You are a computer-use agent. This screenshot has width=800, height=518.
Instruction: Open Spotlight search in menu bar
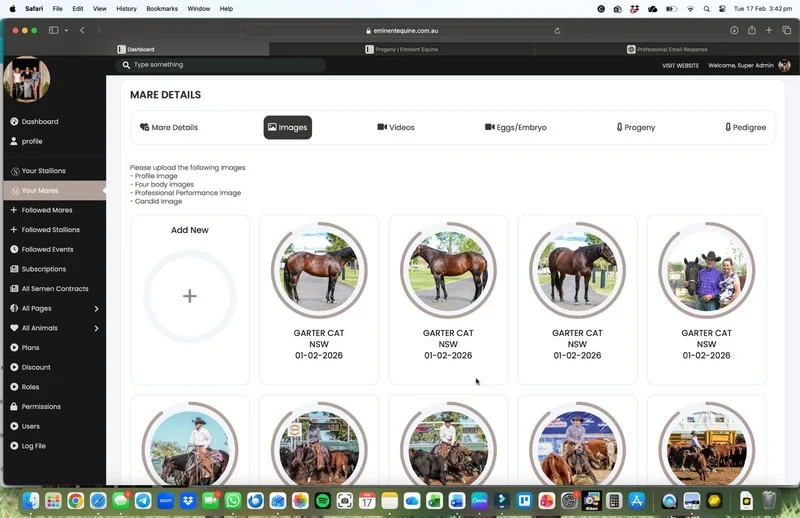coord(707,9)
